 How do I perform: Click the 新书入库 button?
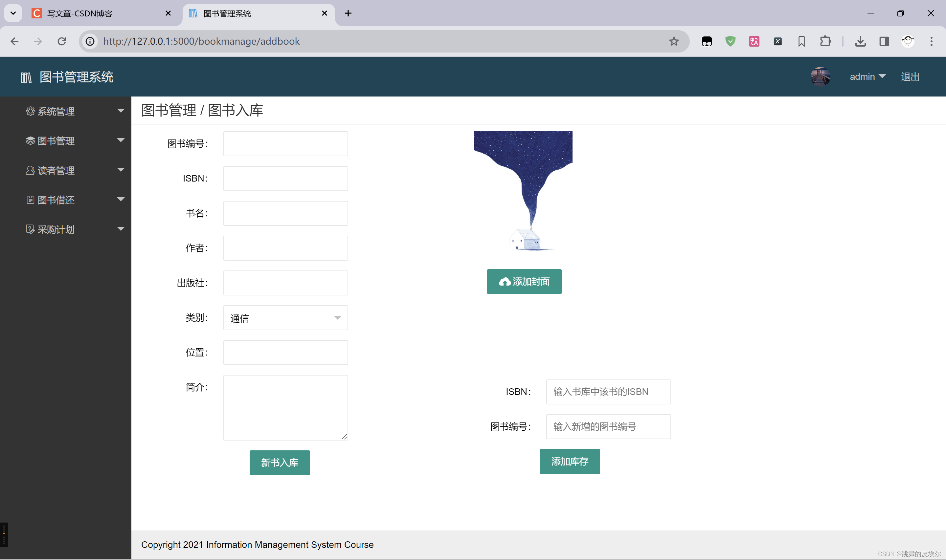coord(279,462)
